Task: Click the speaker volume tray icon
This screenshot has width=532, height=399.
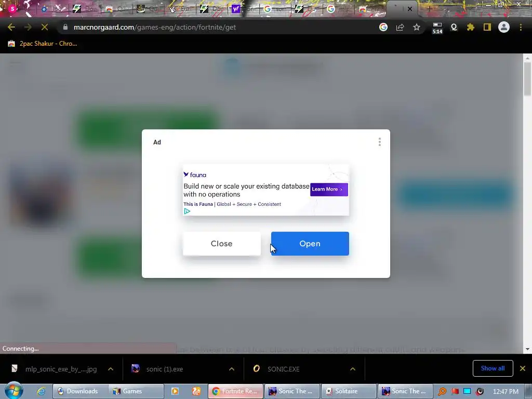Action: (480, 391)
